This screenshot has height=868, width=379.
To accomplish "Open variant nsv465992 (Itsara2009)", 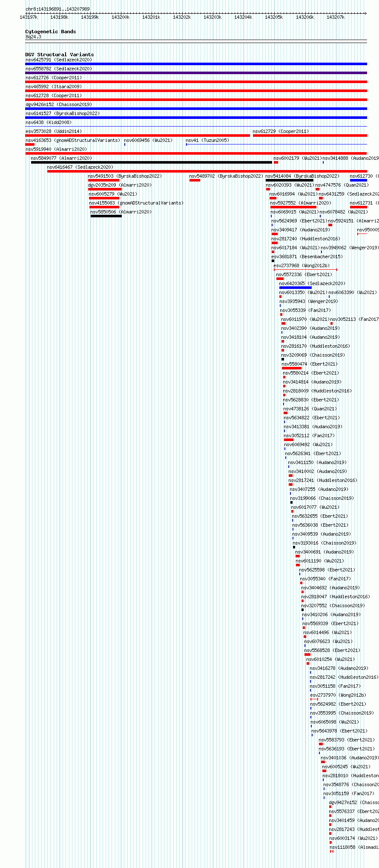I will 54,87.
